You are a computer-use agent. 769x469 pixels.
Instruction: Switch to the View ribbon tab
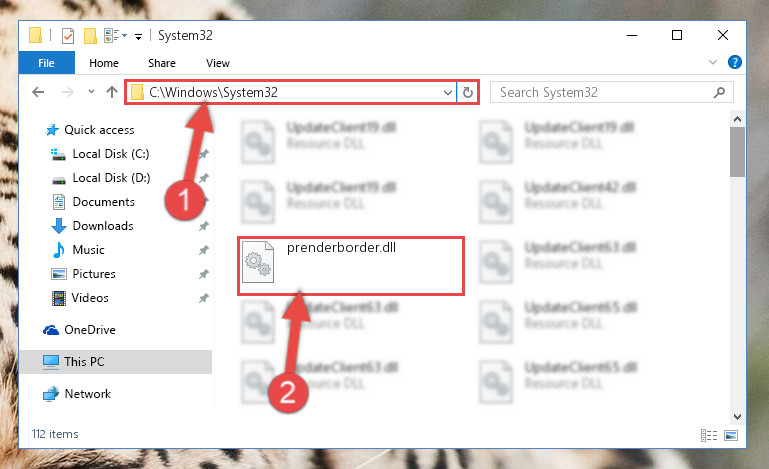click(x=218, y=63)
